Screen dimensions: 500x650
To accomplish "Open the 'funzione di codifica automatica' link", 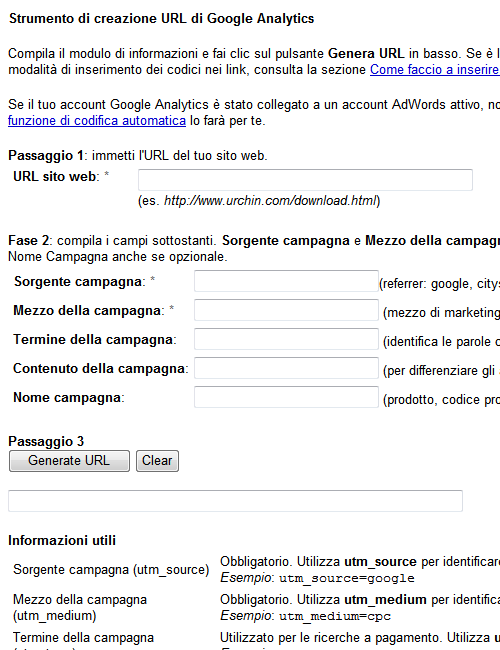I will 97,121.
